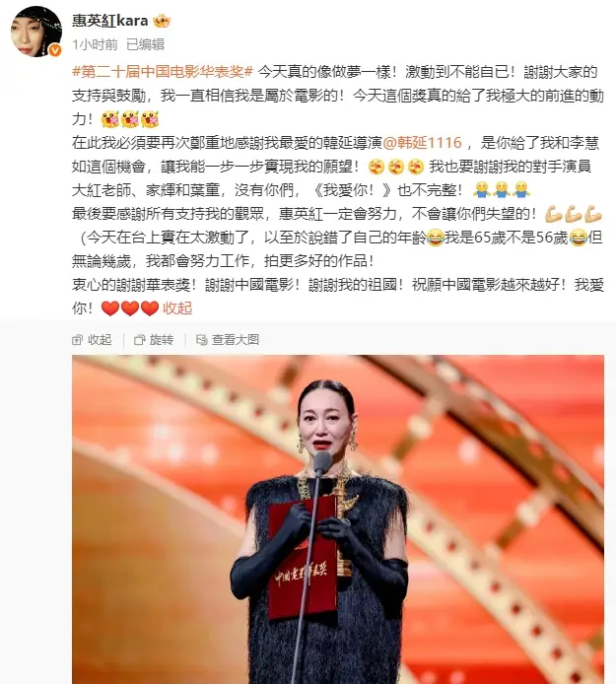Click the first red heart emoji
The width and height of the screenshot is (616, 684).
pos(110,308)
